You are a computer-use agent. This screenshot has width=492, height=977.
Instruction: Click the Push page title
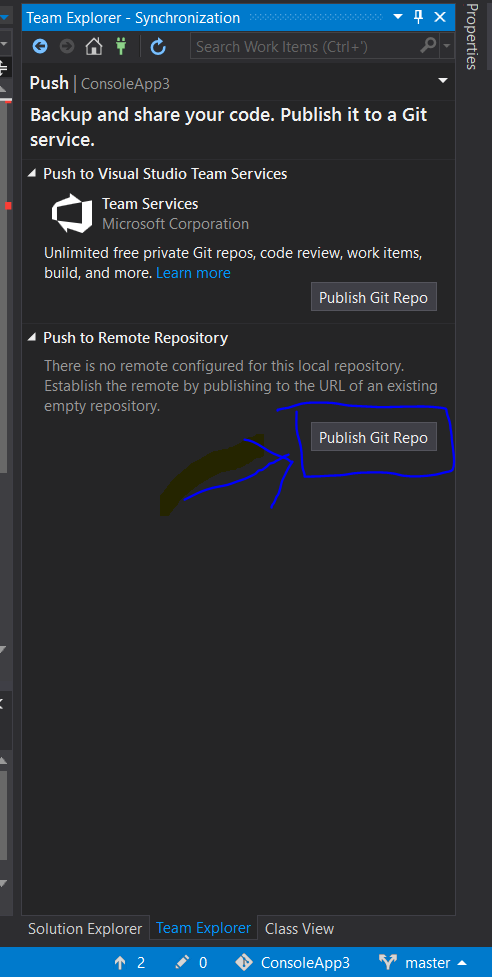(49, 83)
